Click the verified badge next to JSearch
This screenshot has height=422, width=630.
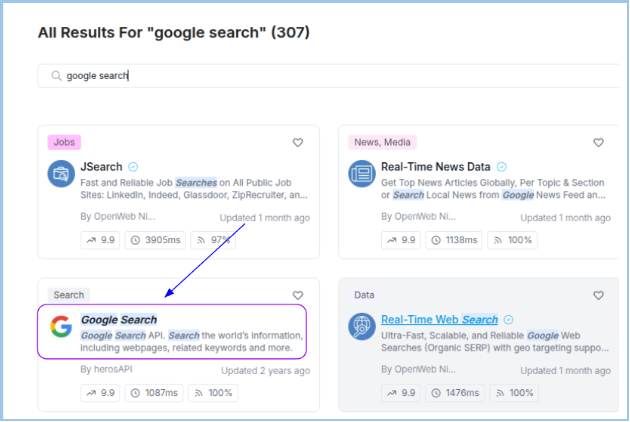point(133,167)
